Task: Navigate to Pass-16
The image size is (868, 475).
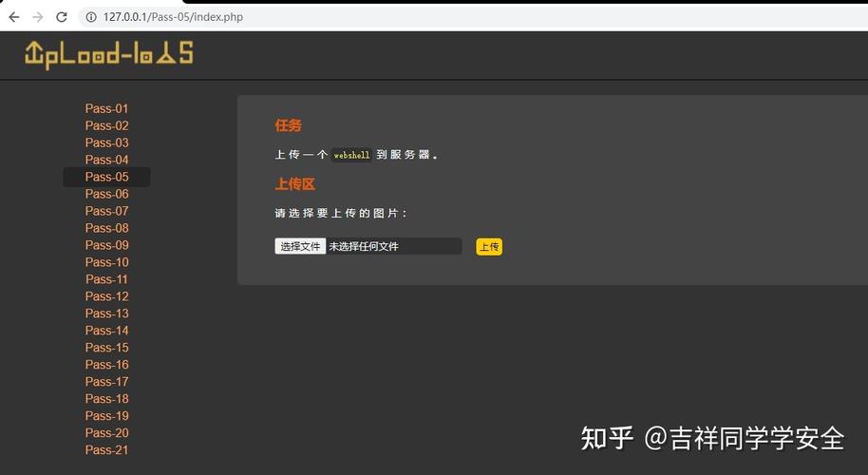Action: point(107,365)
